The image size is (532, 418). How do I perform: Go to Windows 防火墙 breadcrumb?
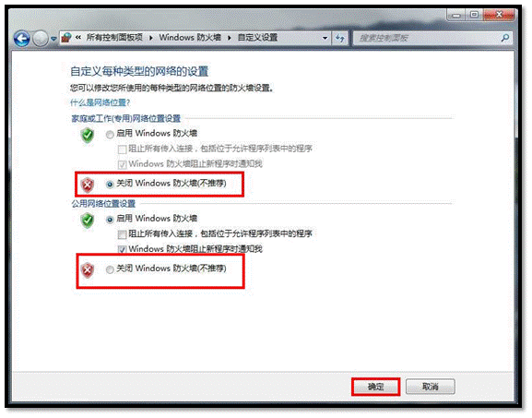point(190,37)
